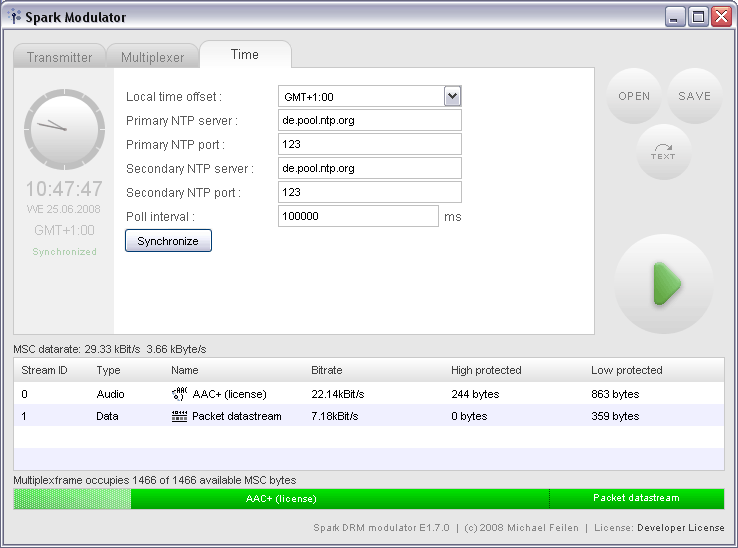Click GMT+1:00 label under the clock
The width and height of the screenshot is (738, 548).
(x=64, y=230)
